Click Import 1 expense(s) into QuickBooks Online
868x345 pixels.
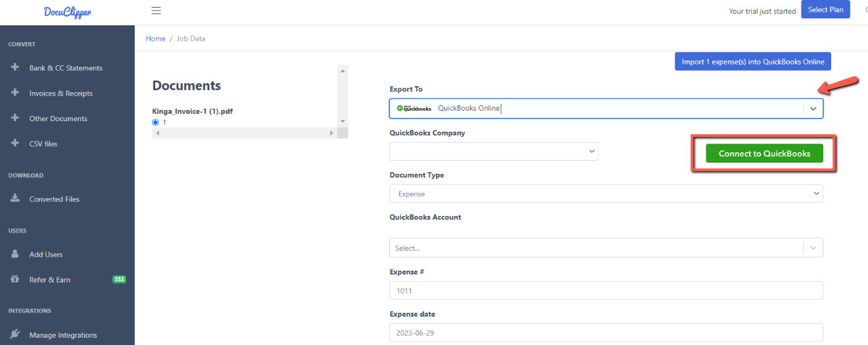click(x=753, y=62)
